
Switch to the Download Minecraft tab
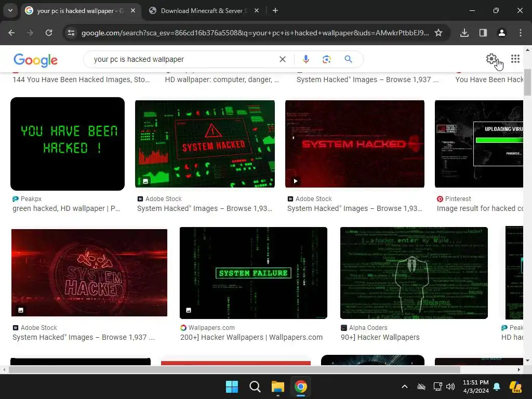204,10
